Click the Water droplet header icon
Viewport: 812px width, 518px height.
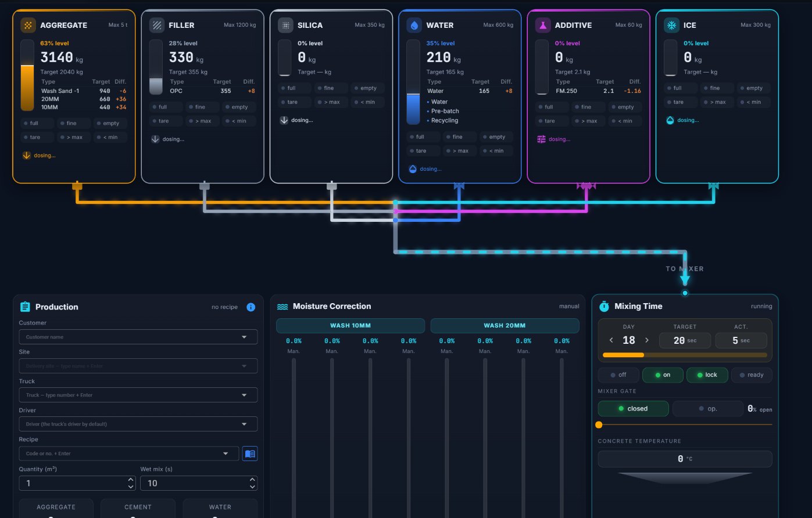414,25
